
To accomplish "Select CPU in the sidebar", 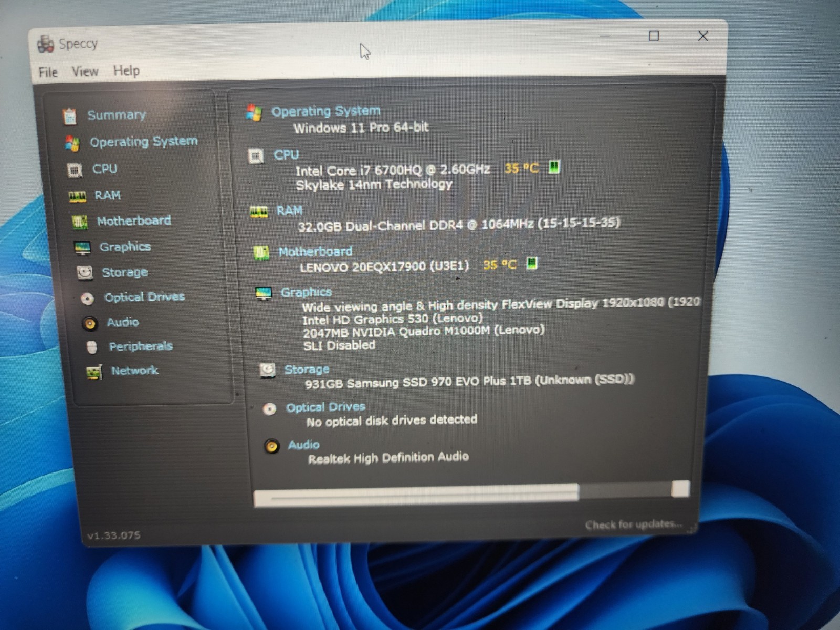I will 104,169.
